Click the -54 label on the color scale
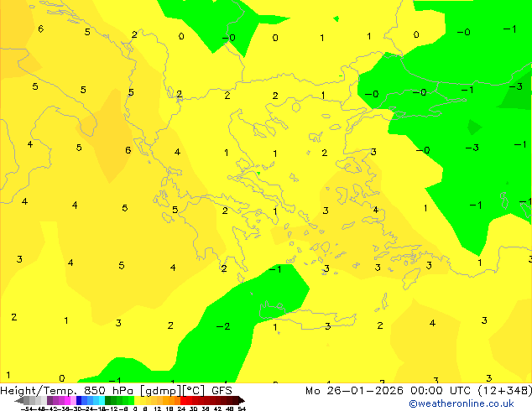The height and width of the screenshot is (411, 532). click(27, 409)
